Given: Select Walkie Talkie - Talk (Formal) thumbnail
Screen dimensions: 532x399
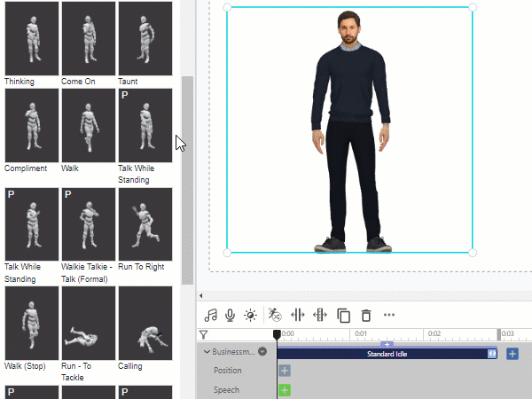Looking at the screenshot, I should (x=89, y=224).
